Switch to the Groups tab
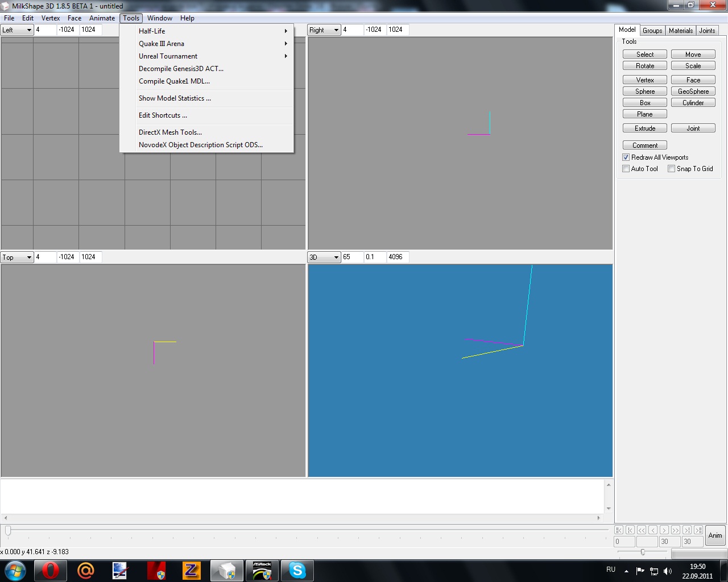Viewport: 728px width, 582px height. (x=652, y=31)
